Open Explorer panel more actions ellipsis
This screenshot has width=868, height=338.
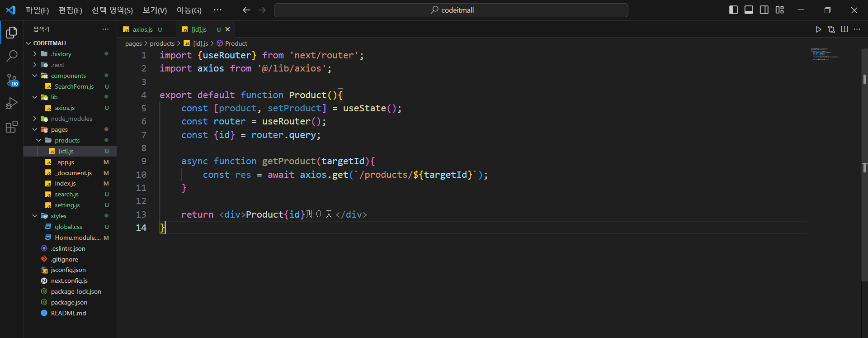(105, 29)
